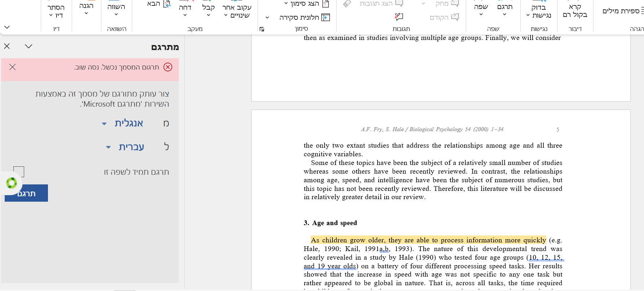Dismiss the translation failed error message
Screen dimensions: 644x291
[x=13, y=67]
